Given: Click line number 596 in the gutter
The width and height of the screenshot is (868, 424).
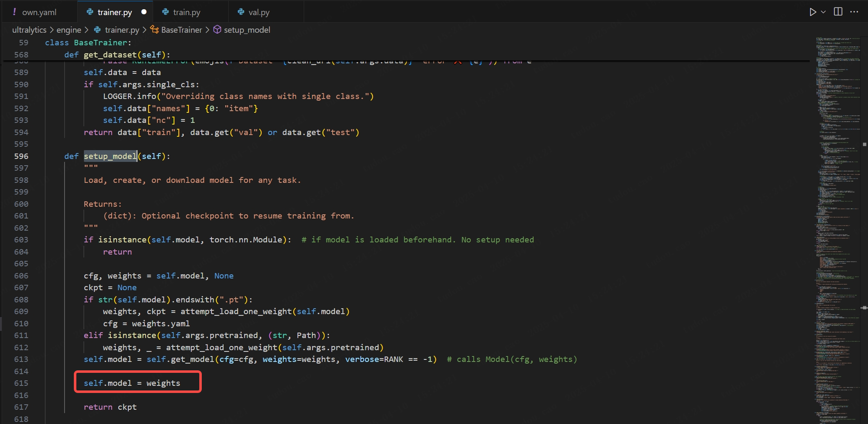Looking at the screenshot, I should point(21,156).
